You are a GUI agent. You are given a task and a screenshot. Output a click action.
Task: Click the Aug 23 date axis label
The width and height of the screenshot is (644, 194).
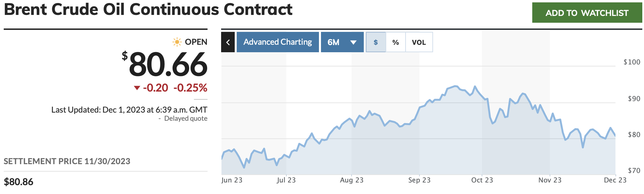(x=352, y=180)
